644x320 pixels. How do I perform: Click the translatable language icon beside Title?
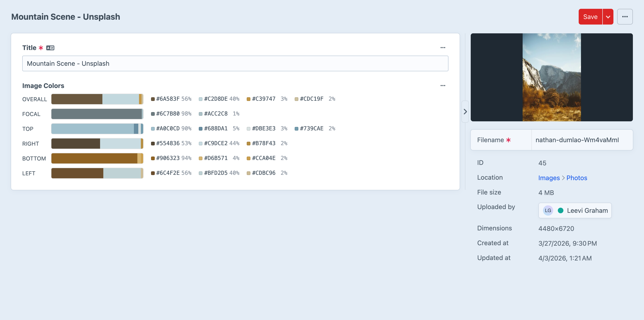pyautogui.click(x=50, y=47)
